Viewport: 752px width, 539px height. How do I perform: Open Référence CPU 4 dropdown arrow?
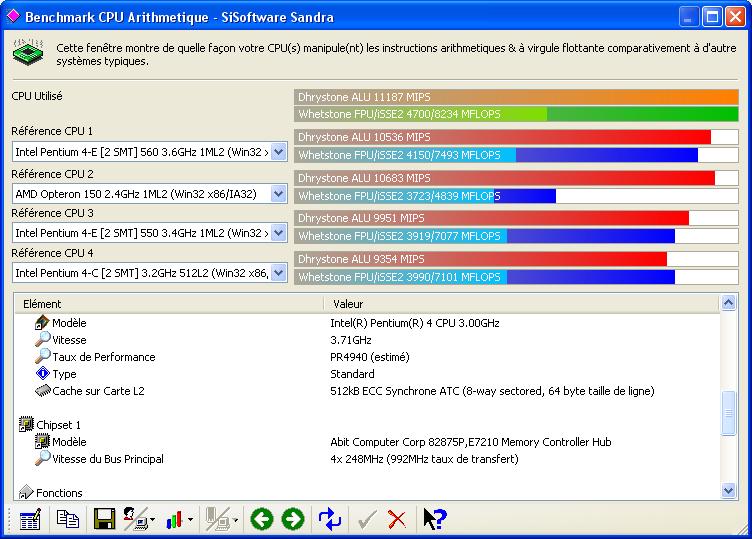coord(279,273)
